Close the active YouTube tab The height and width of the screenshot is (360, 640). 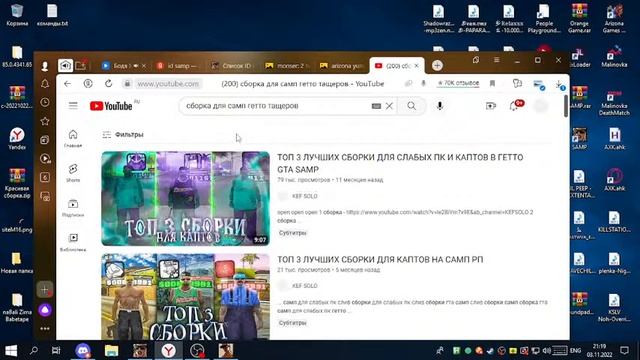(416, 65)
